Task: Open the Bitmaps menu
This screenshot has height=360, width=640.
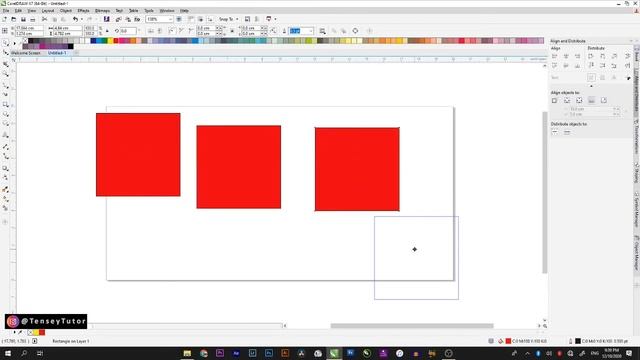Action: 102,11
